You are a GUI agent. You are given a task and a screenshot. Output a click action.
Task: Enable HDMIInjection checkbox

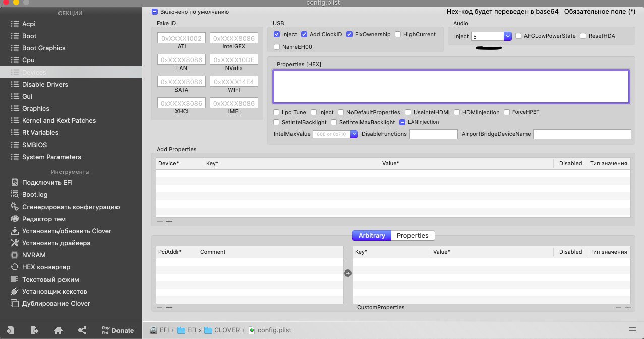457,112
